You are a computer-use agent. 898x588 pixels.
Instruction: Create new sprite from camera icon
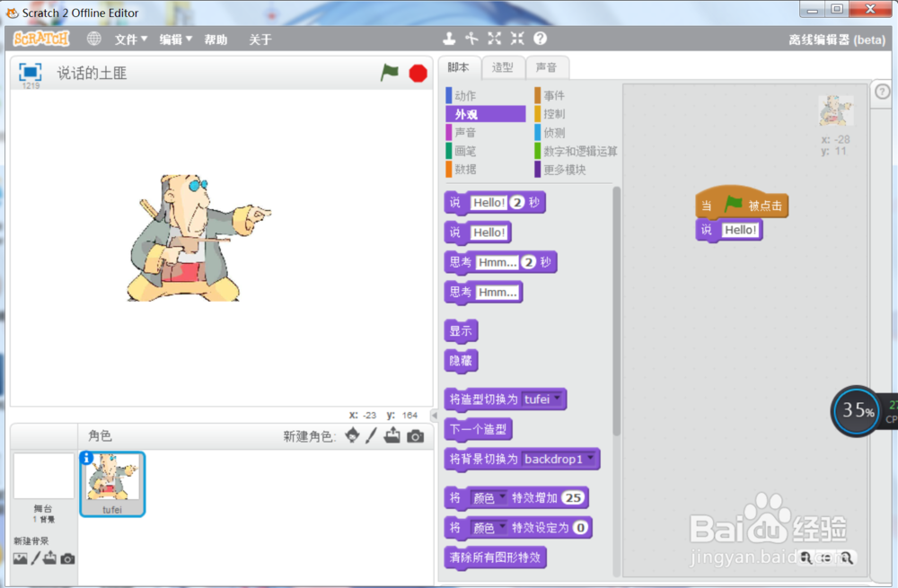[415, 436]
